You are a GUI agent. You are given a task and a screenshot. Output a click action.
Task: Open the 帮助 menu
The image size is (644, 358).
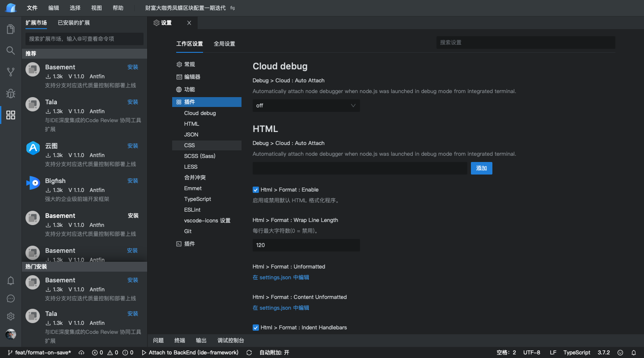point(118,8)
